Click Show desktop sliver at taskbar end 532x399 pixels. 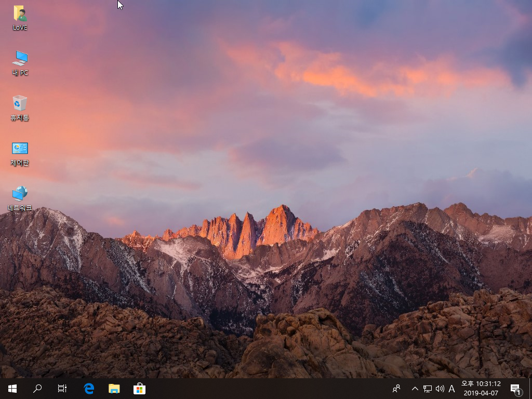click(x=530, y=389)
